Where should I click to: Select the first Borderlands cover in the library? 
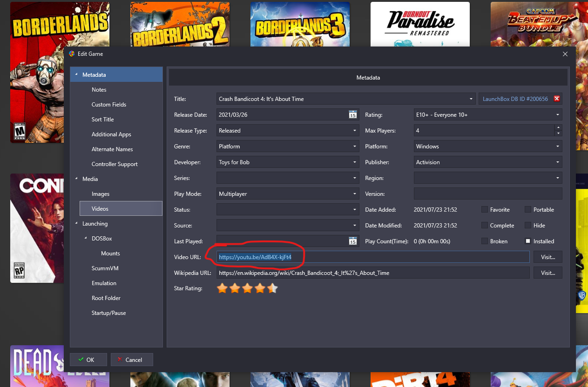(60, 72)
